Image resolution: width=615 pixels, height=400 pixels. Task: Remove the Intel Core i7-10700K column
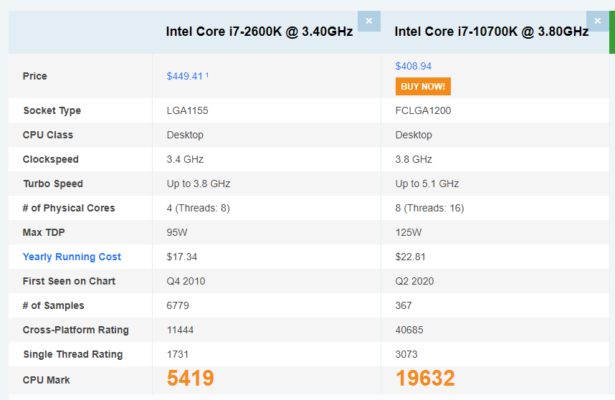(x=597, y=21)
